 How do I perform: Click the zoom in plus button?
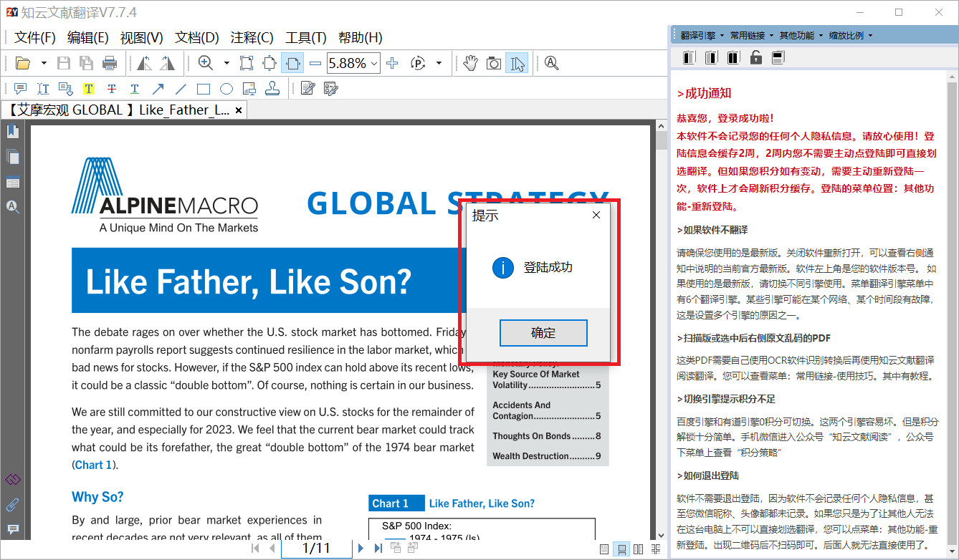(392, 63)
